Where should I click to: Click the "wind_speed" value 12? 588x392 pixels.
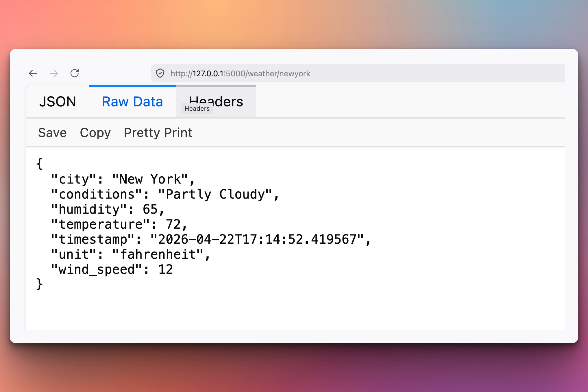click(x=165, y=269)
